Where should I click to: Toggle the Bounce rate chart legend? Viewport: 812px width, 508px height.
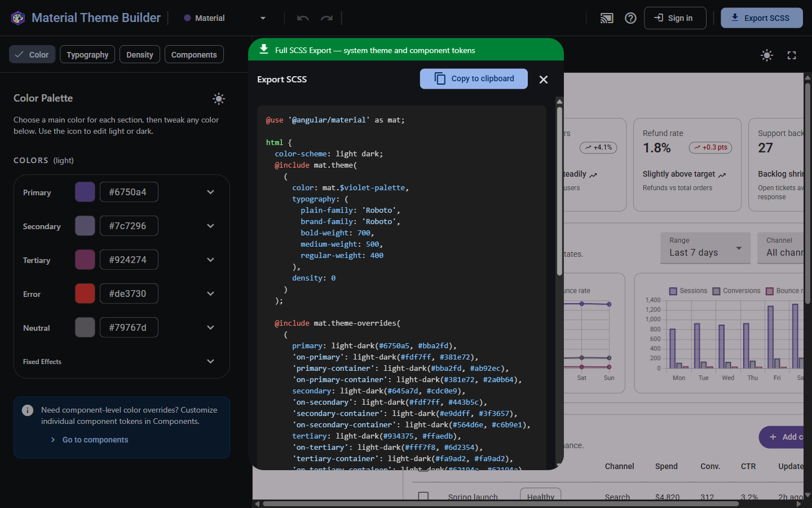(784, 291)
